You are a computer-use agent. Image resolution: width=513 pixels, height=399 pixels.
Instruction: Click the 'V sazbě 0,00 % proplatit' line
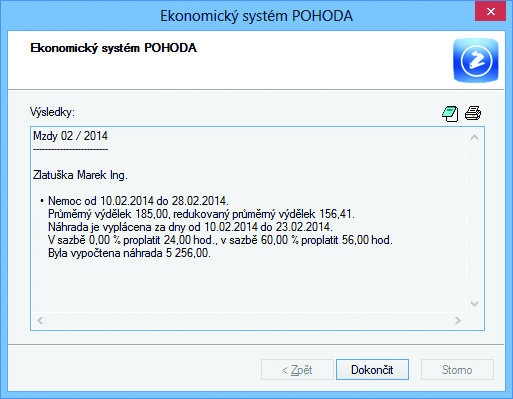coord(220,240)
